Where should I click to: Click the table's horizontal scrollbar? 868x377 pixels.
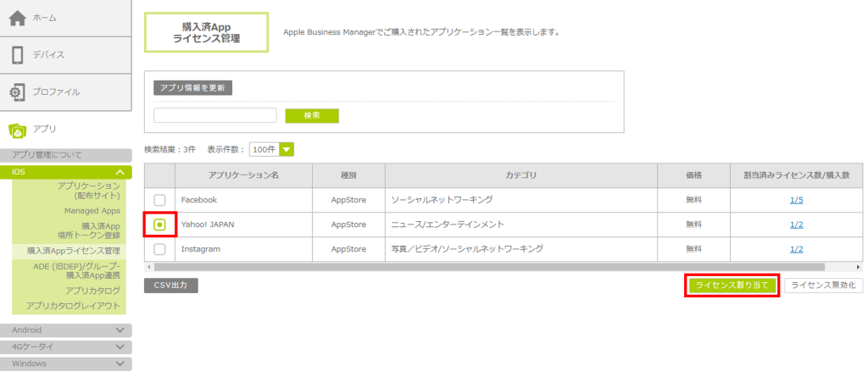click(500, 267)
